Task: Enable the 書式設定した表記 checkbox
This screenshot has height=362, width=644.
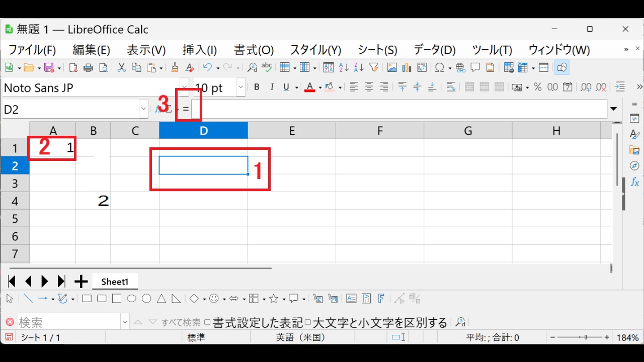Action: pyautogui.click(x=208, y=322)
